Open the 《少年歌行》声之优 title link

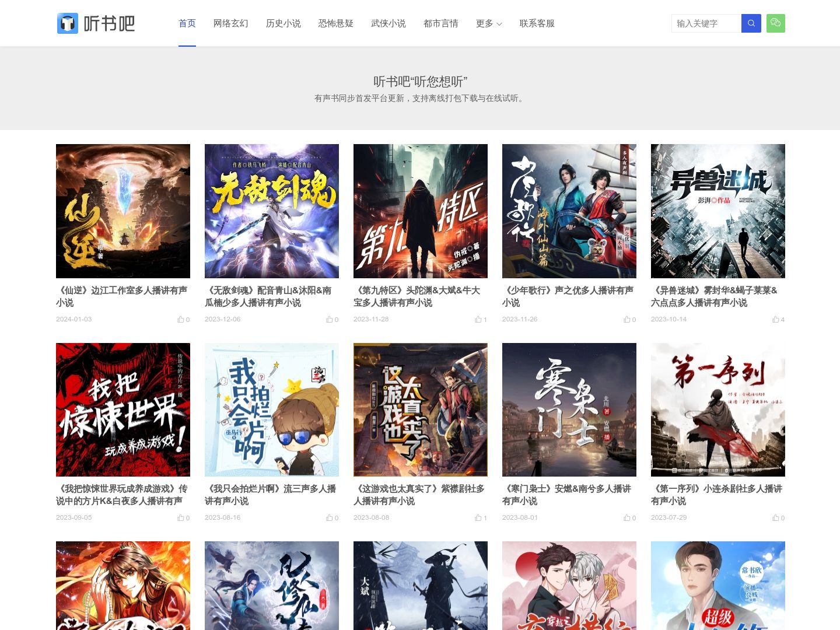click(568, 296)
